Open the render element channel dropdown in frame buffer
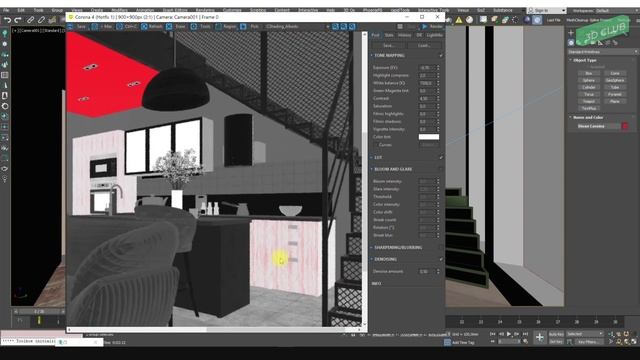 click(297, 27)
